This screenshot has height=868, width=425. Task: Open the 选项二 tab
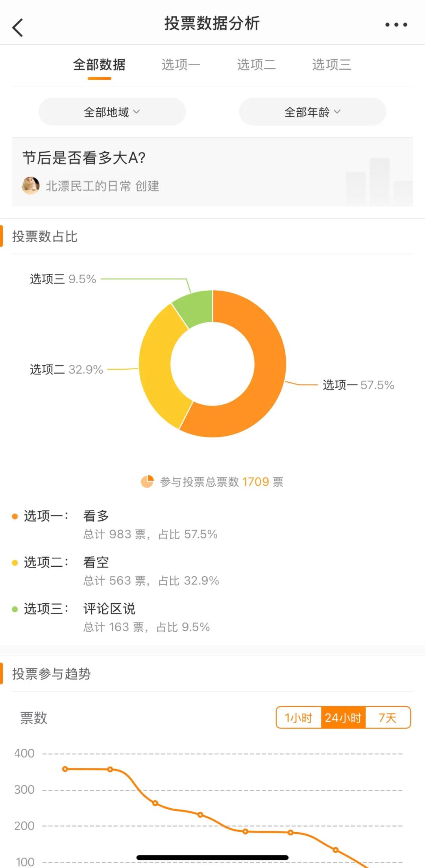256,65
